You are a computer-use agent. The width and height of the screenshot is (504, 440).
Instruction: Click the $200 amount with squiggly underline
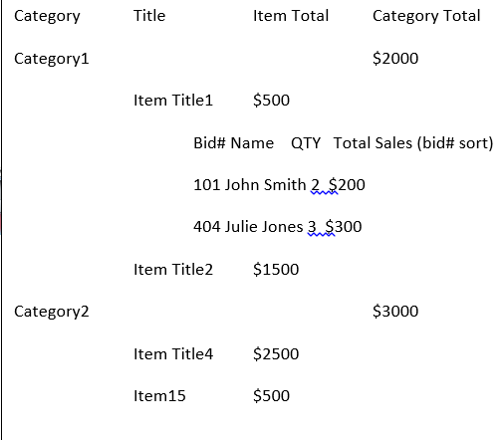(x=347, y=185)
